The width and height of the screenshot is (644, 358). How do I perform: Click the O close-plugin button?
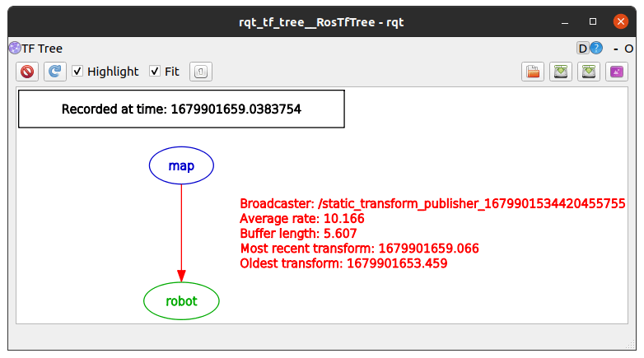(x=628, y=49)
